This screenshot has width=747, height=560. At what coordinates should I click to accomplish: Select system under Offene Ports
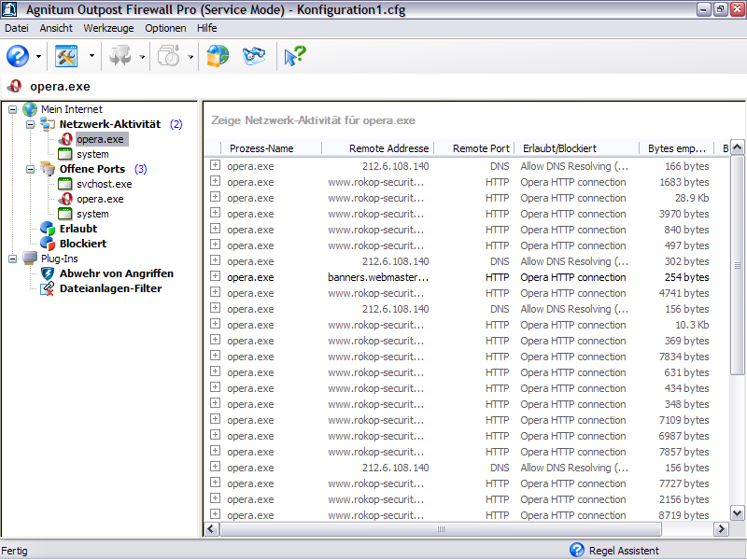point(92,214)
